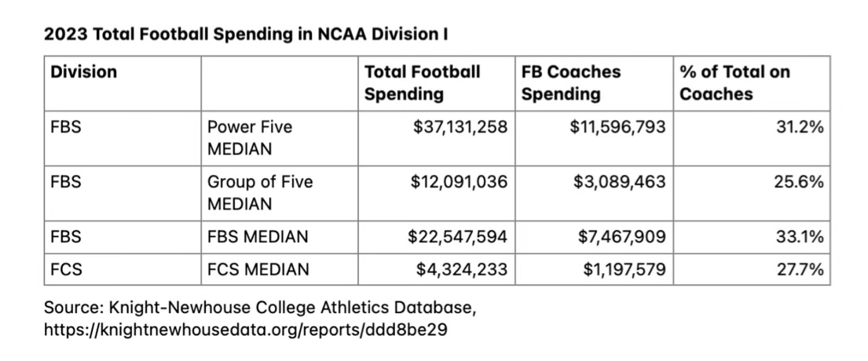Select the Group of Five MEDIAN cell
868x361 pixels.
point(259,192)
